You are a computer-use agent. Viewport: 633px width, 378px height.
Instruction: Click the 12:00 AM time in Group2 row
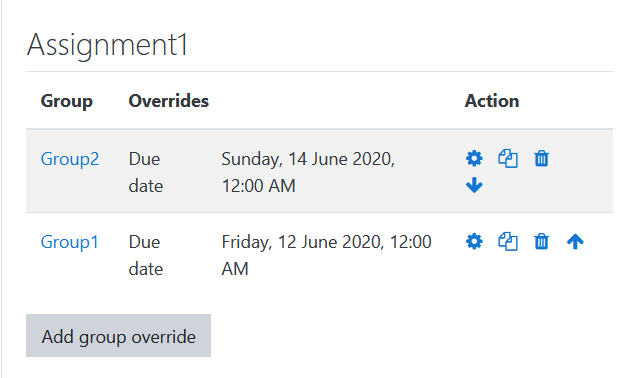click(x=258, y=186)
